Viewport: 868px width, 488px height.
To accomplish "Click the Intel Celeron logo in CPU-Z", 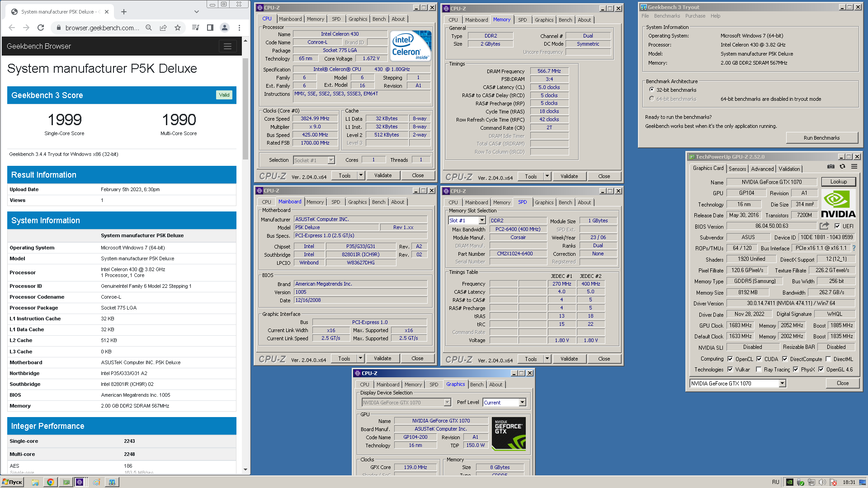I will (410, 46).
